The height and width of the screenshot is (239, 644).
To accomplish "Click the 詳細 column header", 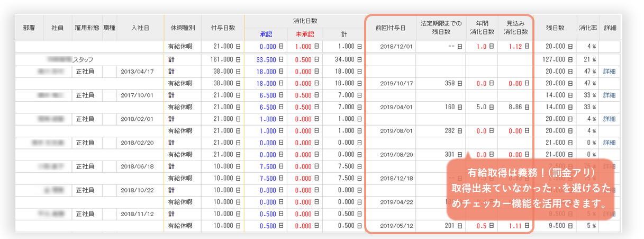I will [610, 28].
